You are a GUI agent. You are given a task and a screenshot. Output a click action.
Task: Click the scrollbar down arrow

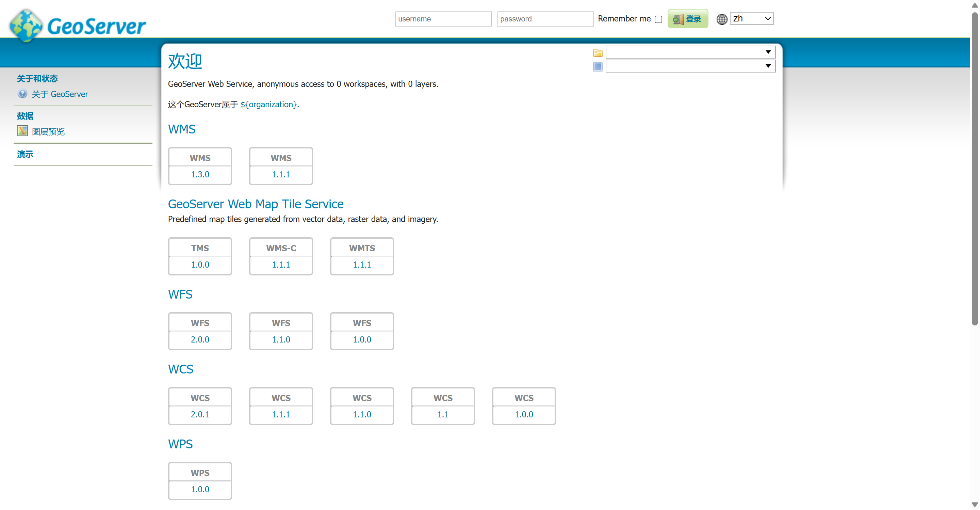click(975, 505)
